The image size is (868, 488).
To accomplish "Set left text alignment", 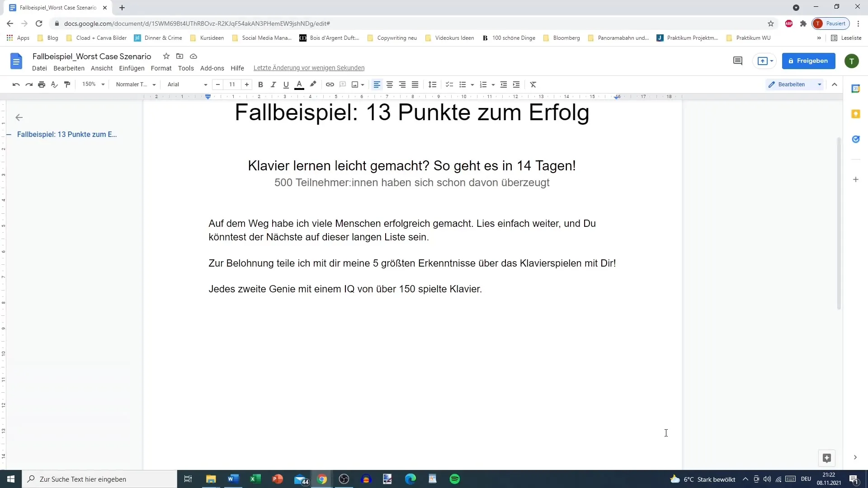I will click(x=377, y=84).
